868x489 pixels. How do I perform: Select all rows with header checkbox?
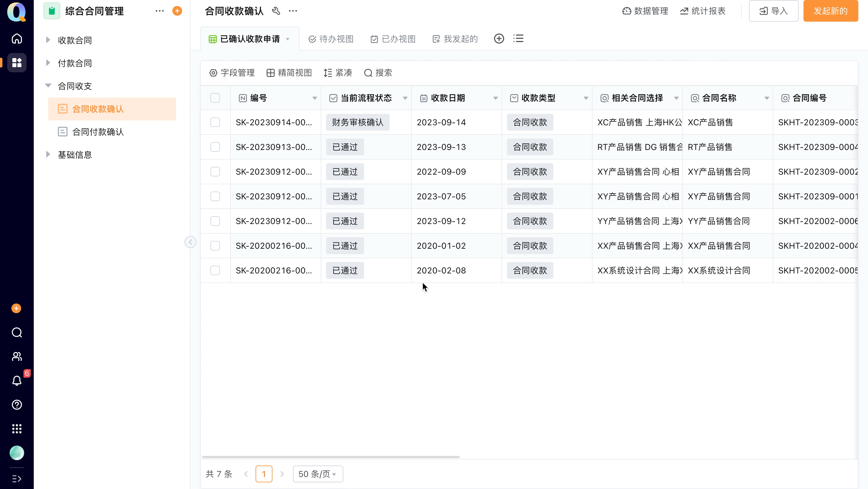point(215,98)
